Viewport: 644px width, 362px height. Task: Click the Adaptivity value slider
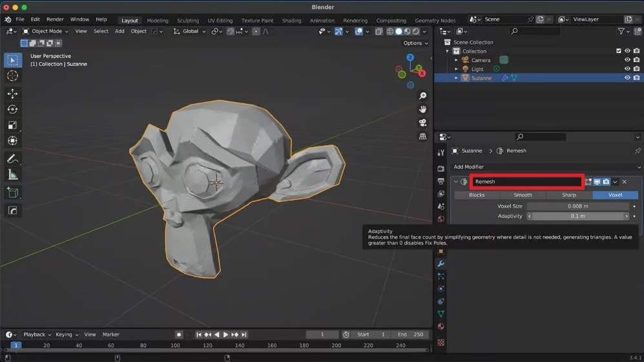click(x=578, y=216)
